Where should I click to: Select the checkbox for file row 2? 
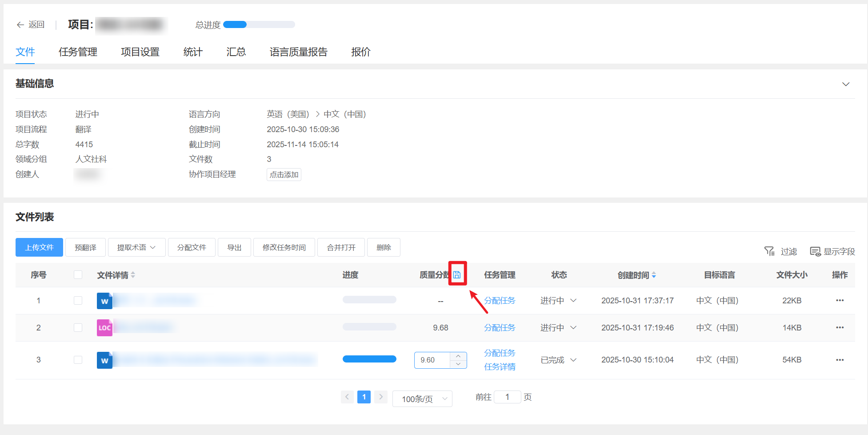(x=78, y=328)
